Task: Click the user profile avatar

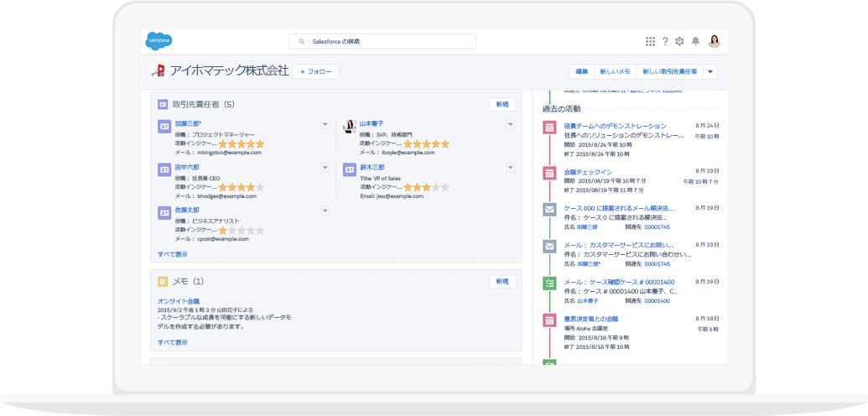Action: (715, 41)
